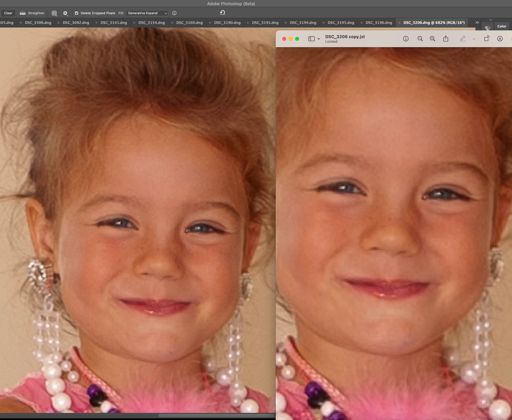This screenshot has height=420, width=512.
Task: Expand Preview sidebar view options chevron
Action: [x=319, y=39]
